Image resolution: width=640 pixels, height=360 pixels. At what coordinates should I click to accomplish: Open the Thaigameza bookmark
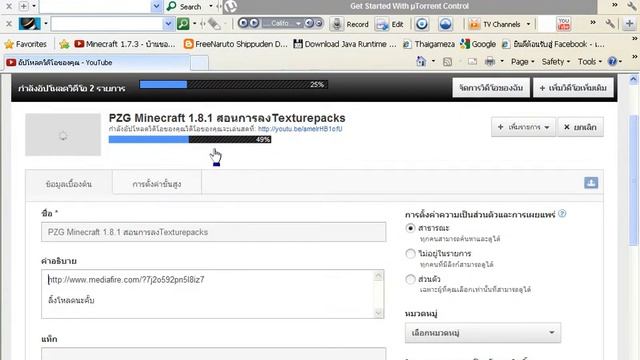(x=429, y=44)
